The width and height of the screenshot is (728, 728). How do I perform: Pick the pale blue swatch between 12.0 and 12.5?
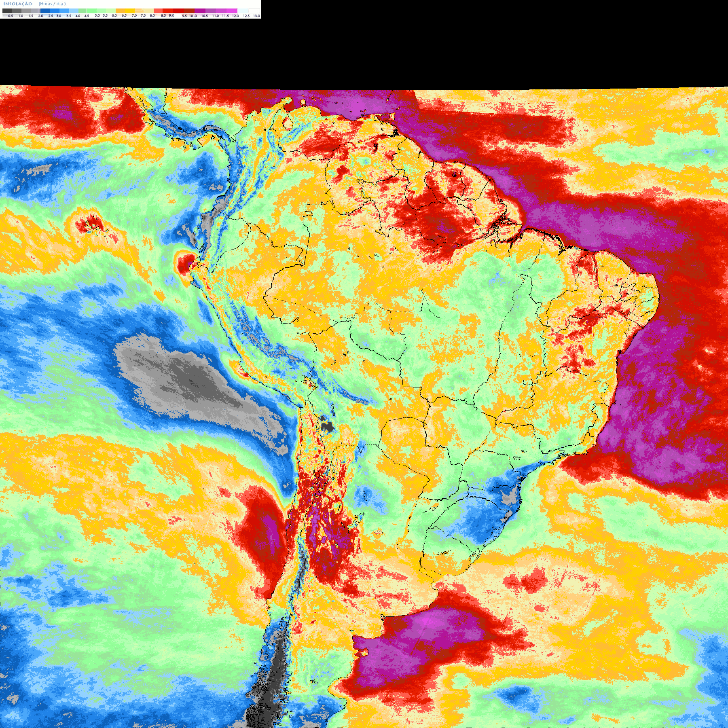[x=243, y=11]
